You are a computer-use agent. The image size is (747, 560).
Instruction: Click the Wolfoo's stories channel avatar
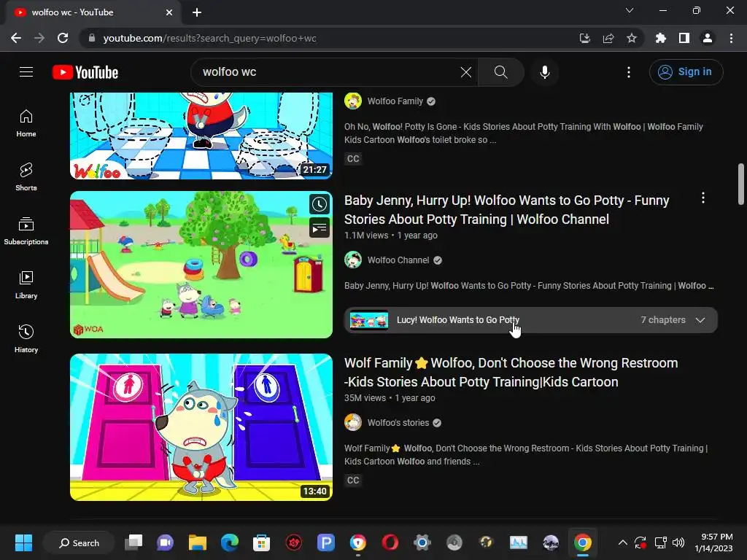pyautogui.click(x=353, y=422)
